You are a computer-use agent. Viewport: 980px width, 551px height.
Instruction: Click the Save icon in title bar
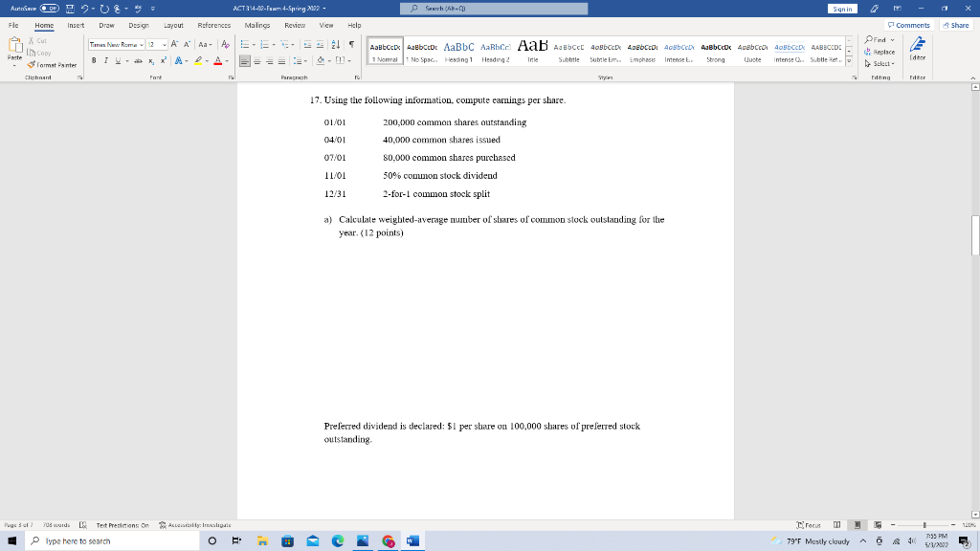pyautogui.click(x=70, y=9)
